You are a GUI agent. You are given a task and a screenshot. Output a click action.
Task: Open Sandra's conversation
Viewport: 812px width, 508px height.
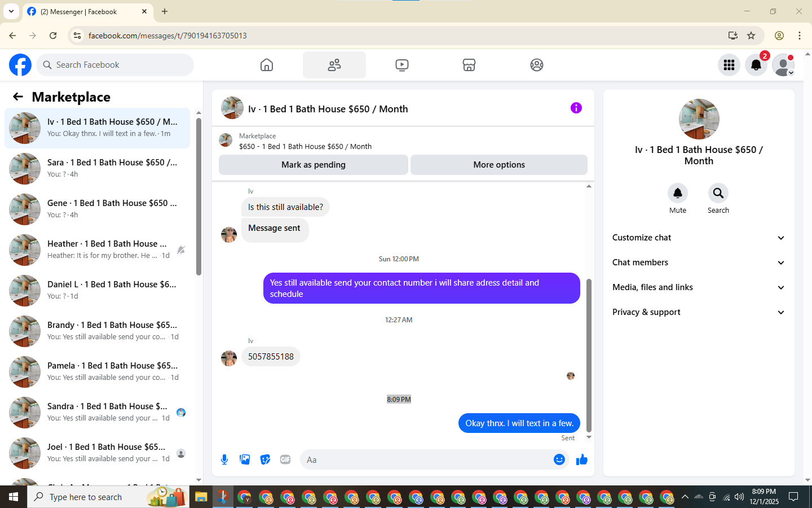tap(97, 412)
